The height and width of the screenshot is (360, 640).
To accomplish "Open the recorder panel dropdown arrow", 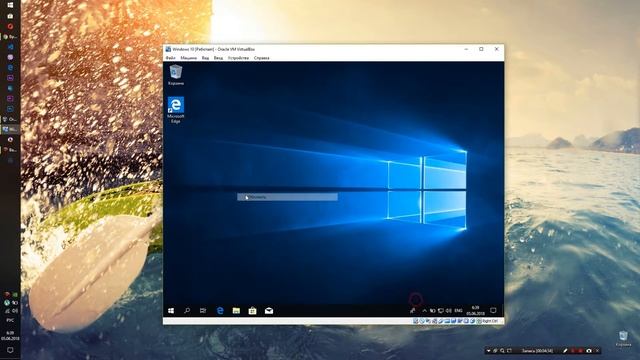I will (x=489, y=351).
